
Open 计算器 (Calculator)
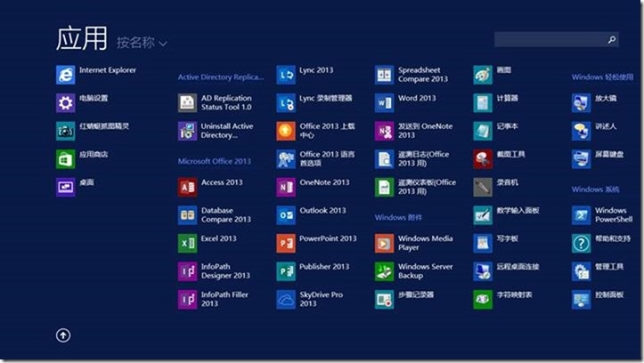(496, 102)
